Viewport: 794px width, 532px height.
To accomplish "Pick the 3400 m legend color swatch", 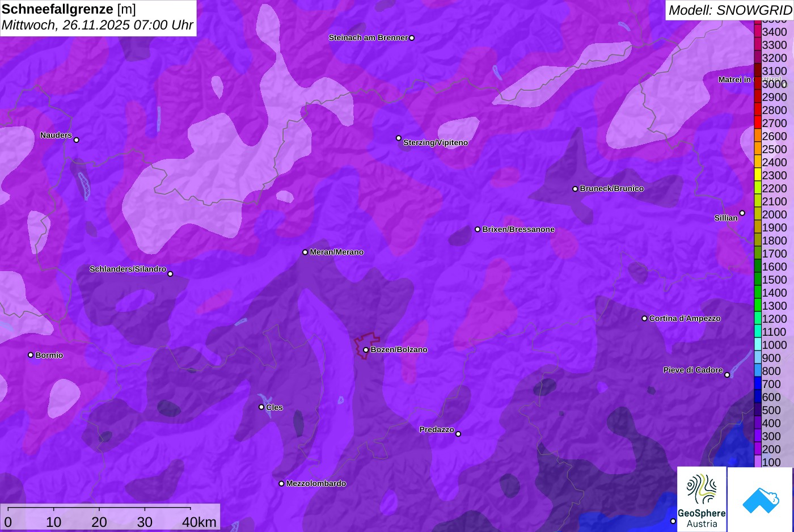I will coord(758,32).
